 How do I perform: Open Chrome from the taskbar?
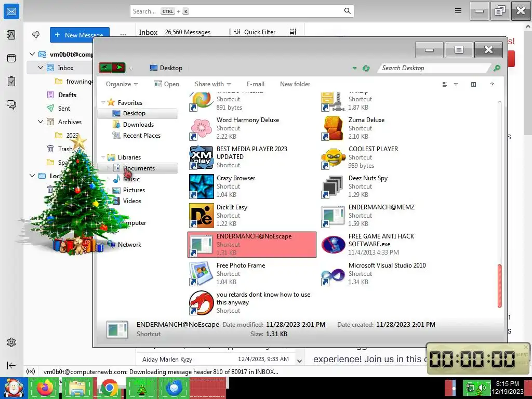pos(109,388)
